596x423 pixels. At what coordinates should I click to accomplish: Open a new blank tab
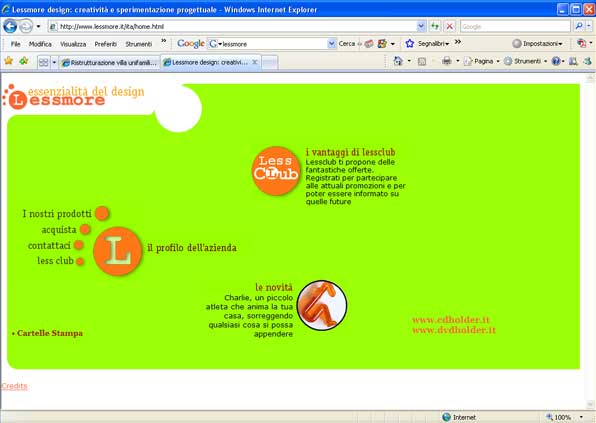[x=269, y=63]
